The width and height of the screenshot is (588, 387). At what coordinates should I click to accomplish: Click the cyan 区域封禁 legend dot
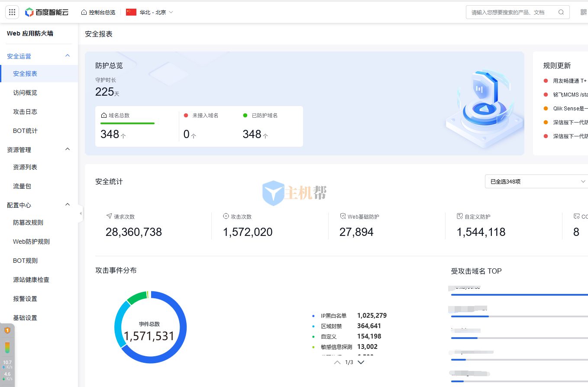tap(313, 326)
